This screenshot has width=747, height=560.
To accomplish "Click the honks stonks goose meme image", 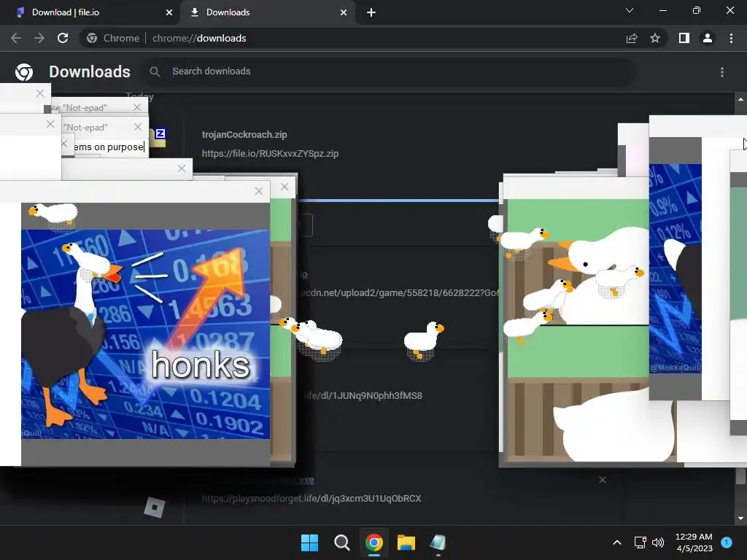I will [145, 334].
